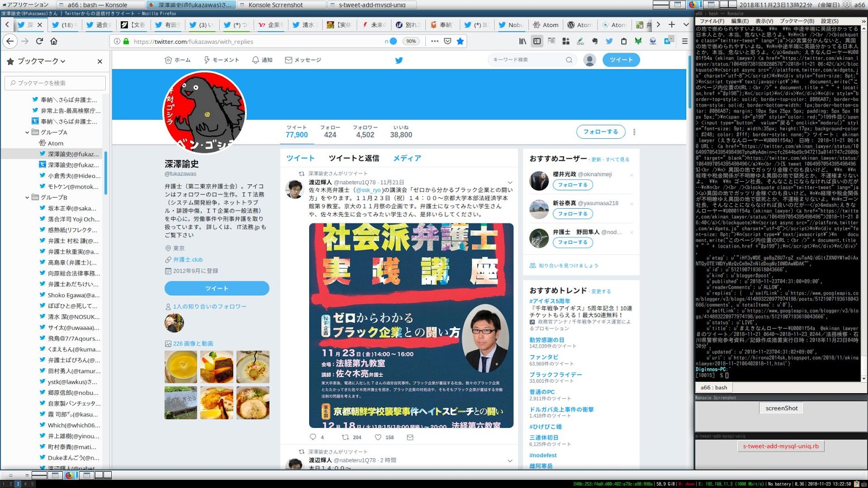Image resolution: width=868 pixels, height=488 pixels.
Task: Save page to Pocket icon
Action: pyautogui.click(x=448, y=41)
